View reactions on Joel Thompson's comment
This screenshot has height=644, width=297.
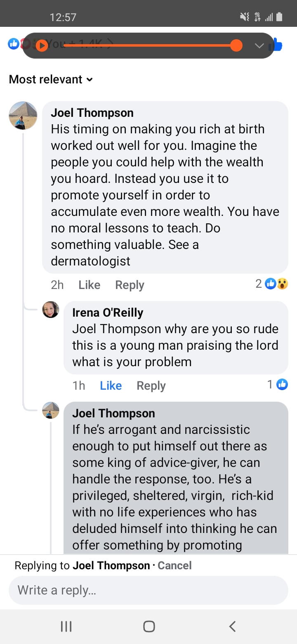pos(272,284)
